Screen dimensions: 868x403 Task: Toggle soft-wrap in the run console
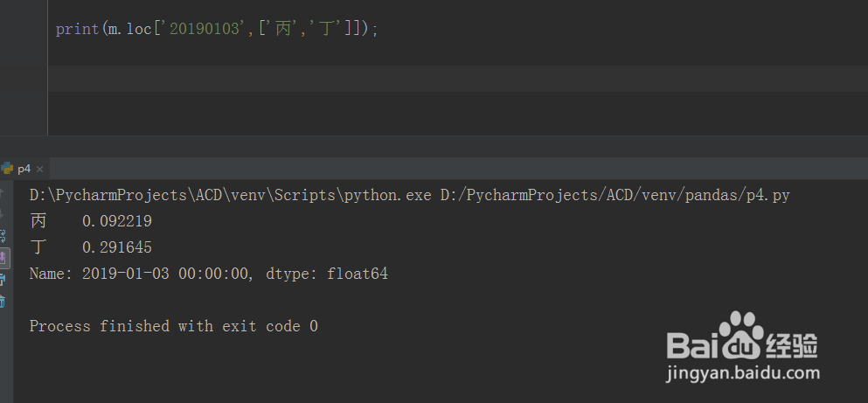tap(3, 236)
